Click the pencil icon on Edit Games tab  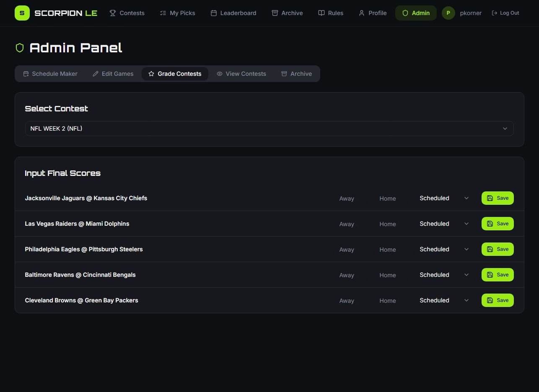pyautogui.click(x=96, y=74)
